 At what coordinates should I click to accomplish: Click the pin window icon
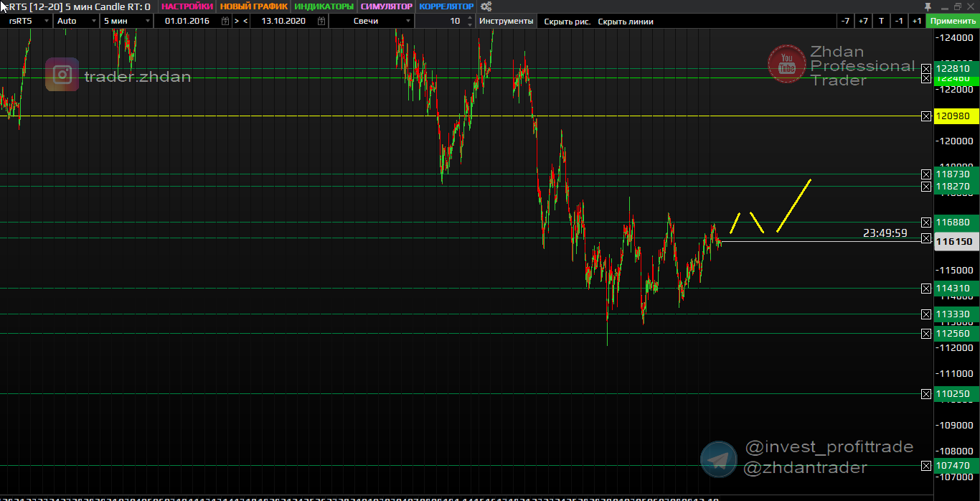(x=927, y=6)
